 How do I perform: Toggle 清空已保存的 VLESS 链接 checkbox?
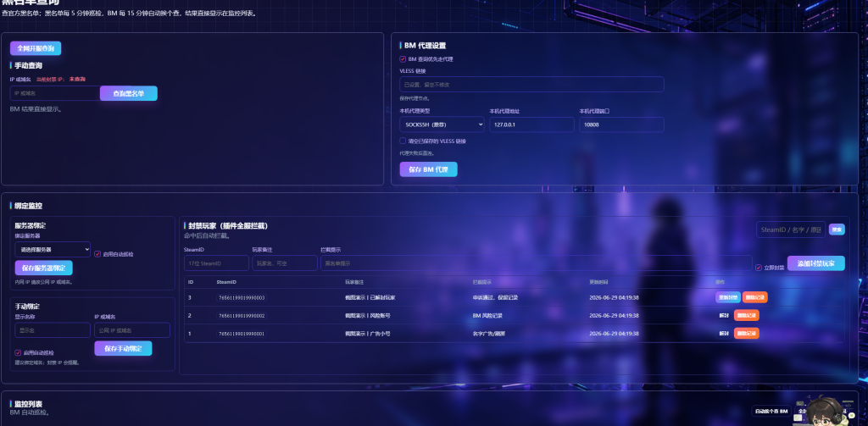pos(403,141)
